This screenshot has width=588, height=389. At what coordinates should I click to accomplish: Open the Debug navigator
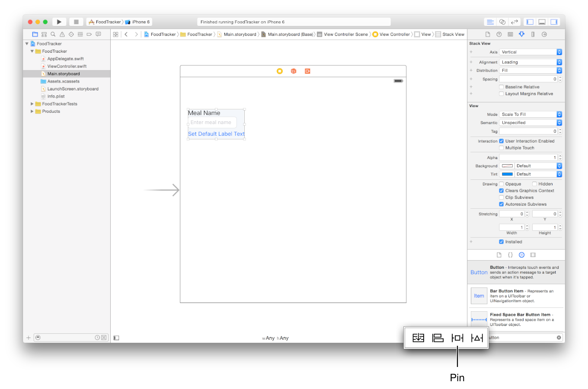80,34
